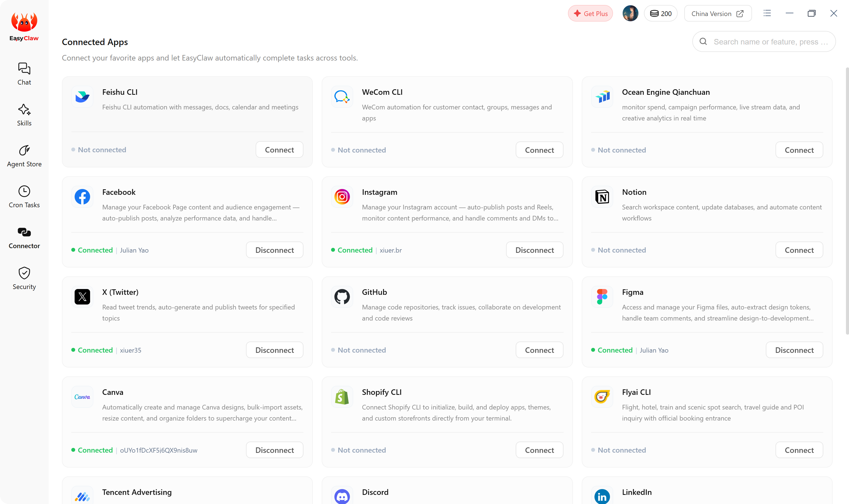849x504 pixels.
Task: Click the Instagram account name xiuer.br
Action: [391, 250]
